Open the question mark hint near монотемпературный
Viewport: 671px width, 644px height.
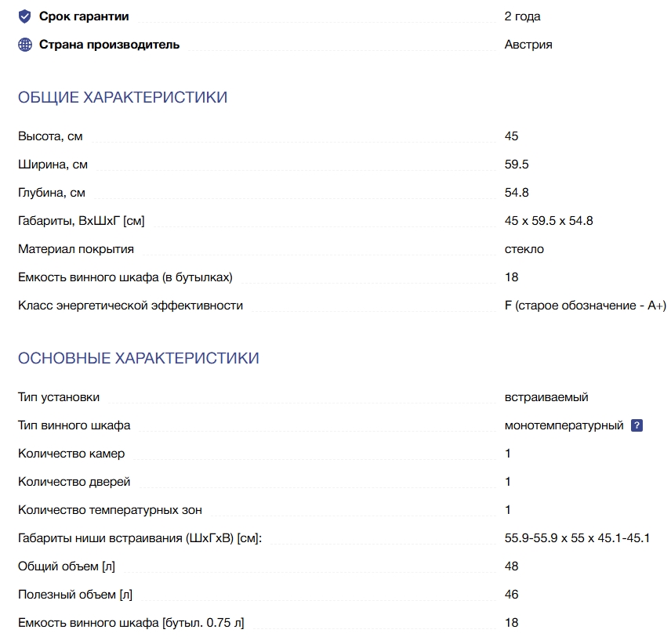click(x=637, y=425)
